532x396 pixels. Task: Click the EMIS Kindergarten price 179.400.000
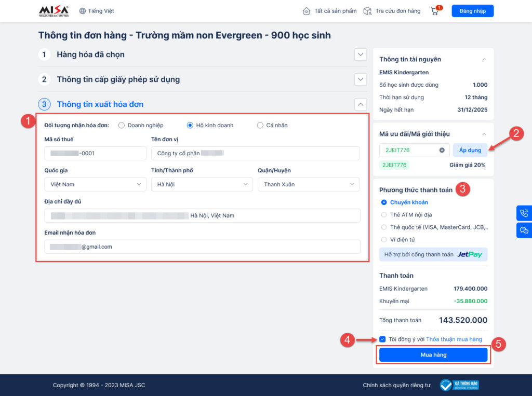coord(471,289)
